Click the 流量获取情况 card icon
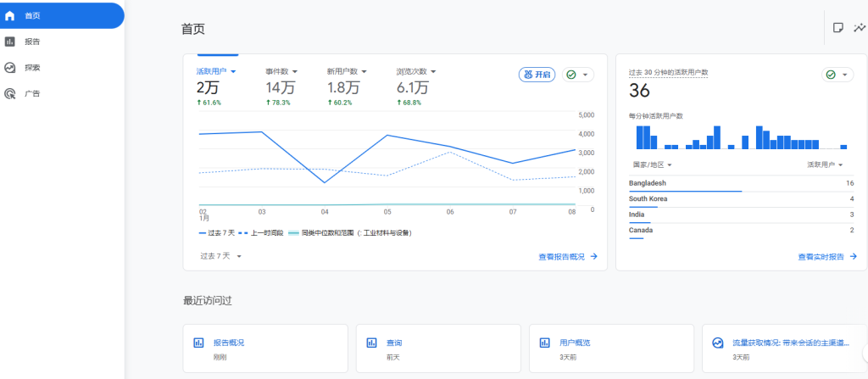The image size is (868, 379). [x=717, y=343]
